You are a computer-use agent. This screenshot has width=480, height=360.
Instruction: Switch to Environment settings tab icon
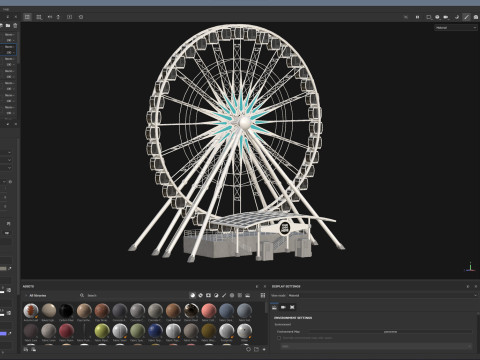274,307
